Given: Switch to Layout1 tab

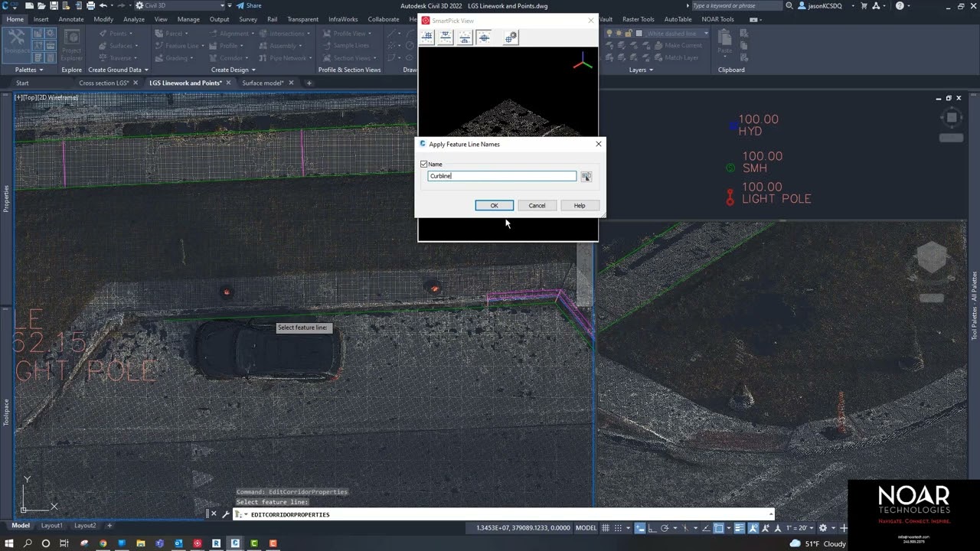Looking at the screenshot, I should 51,526.
